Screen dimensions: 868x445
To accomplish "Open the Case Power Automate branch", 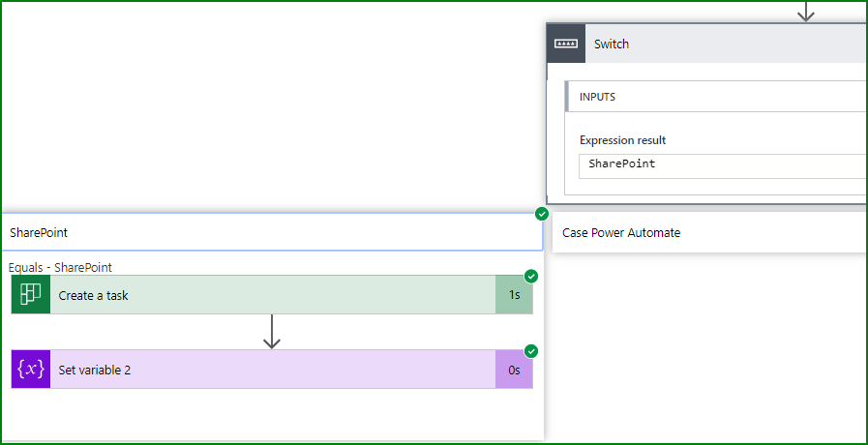I will point(708,233).
